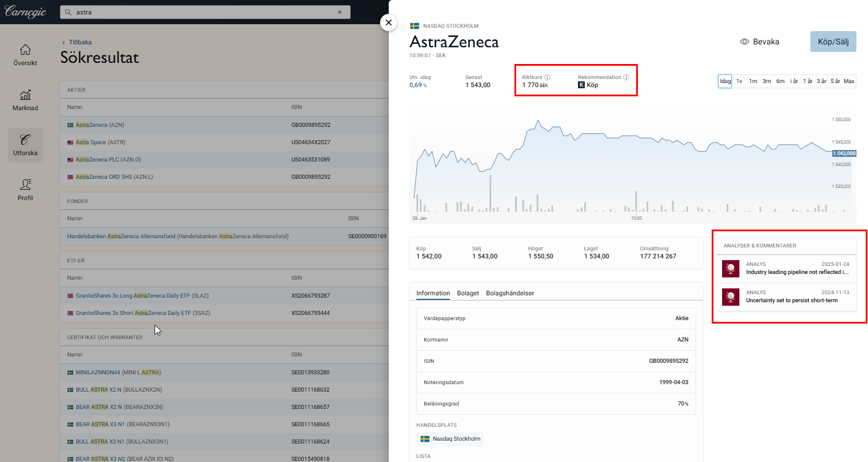Open AstraZeneca ORD SHS (AZN.L) result
Image resolution: width=868 pixels, height=462 pixels.
coord(113,177)
